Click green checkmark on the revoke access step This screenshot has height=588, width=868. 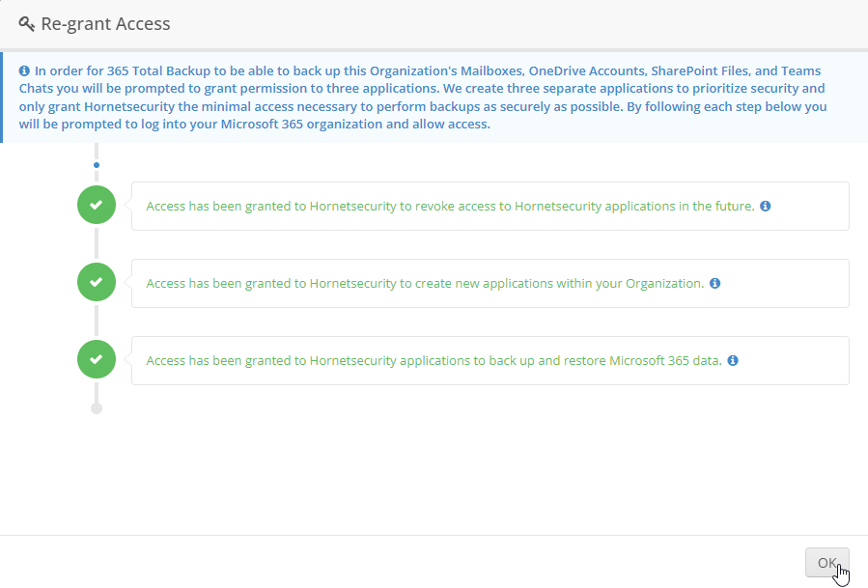[96, 205]
